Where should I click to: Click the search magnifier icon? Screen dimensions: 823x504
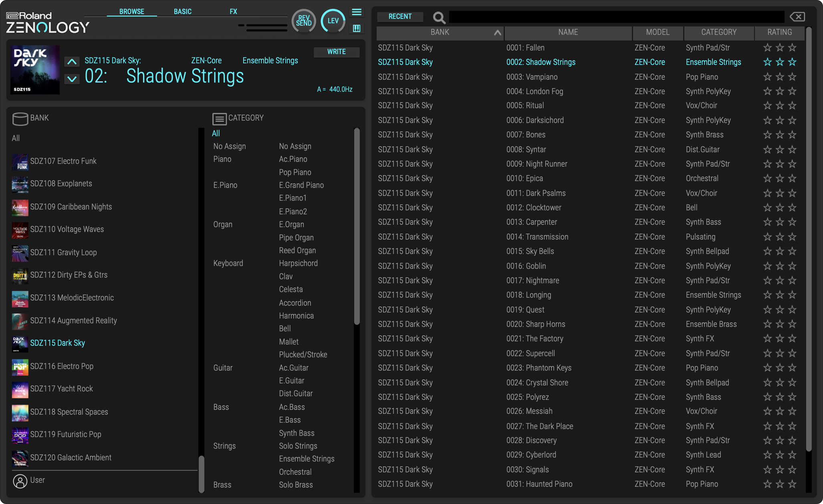(439, 17)
